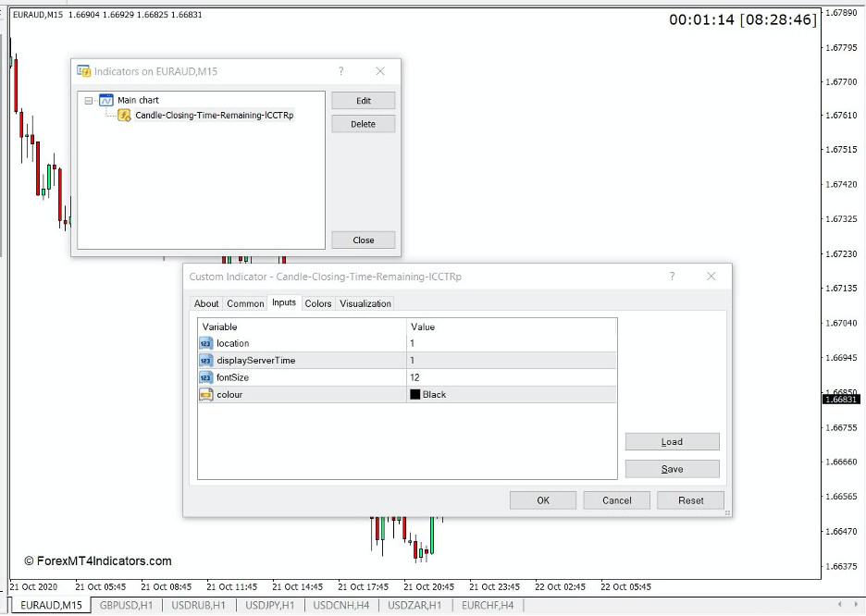
Task: Click the Delete button on the Indicators dialog
Action: pyautogui.click(x=363, y=123)
